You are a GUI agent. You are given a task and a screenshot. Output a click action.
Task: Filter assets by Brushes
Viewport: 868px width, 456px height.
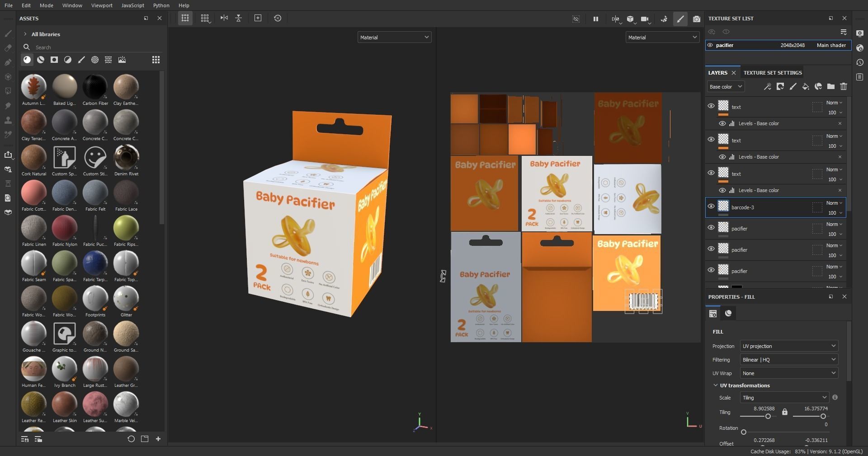point(81,60)
